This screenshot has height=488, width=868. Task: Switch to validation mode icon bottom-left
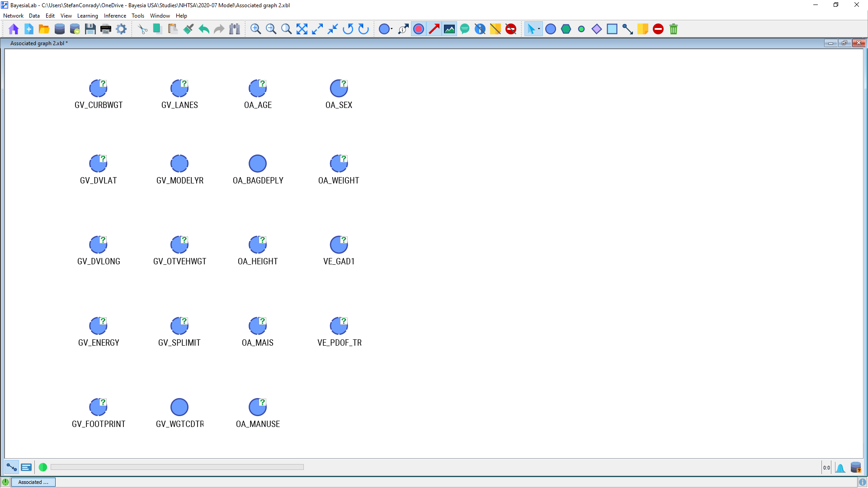click(26, 467)
